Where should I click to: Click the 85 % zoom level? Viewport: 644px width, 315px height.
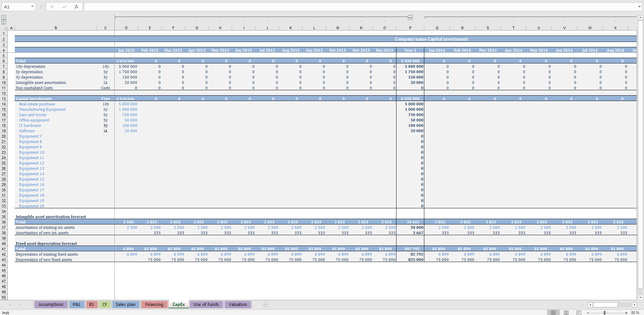635,313
